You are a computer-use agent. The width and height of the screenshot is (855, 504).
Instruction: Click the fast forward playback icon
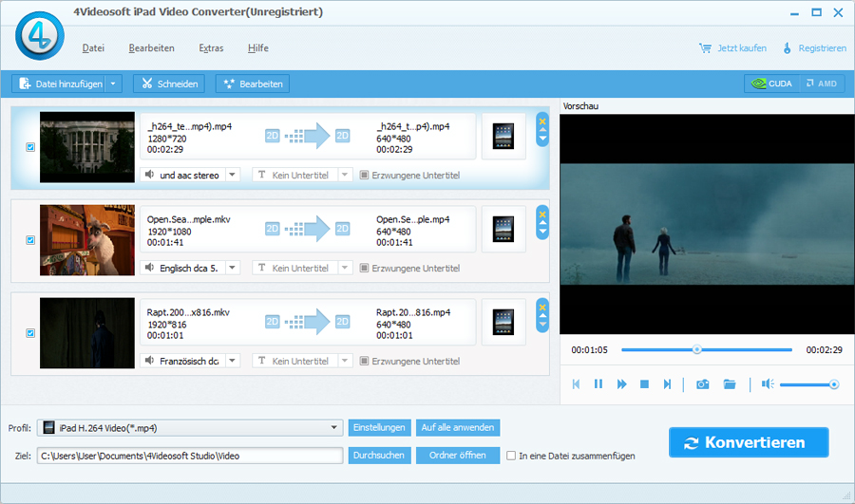[621, 384]
